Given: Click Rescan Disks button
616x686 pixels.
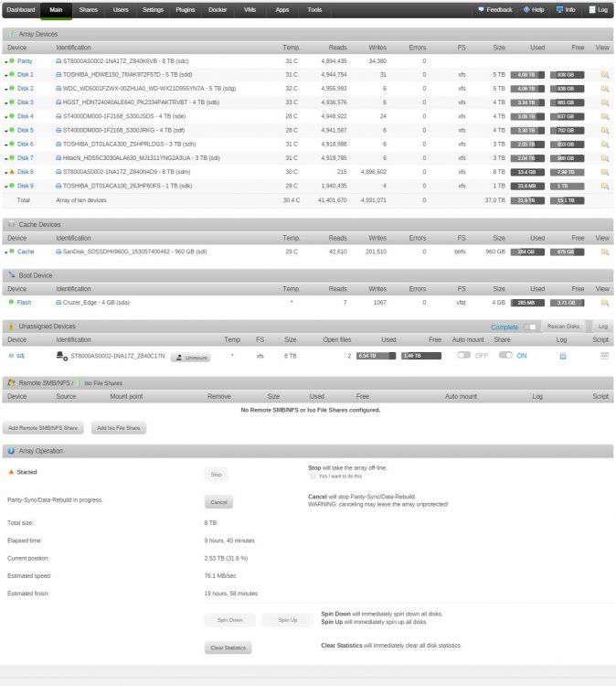Looking at the screenshot, I should 563,327.
